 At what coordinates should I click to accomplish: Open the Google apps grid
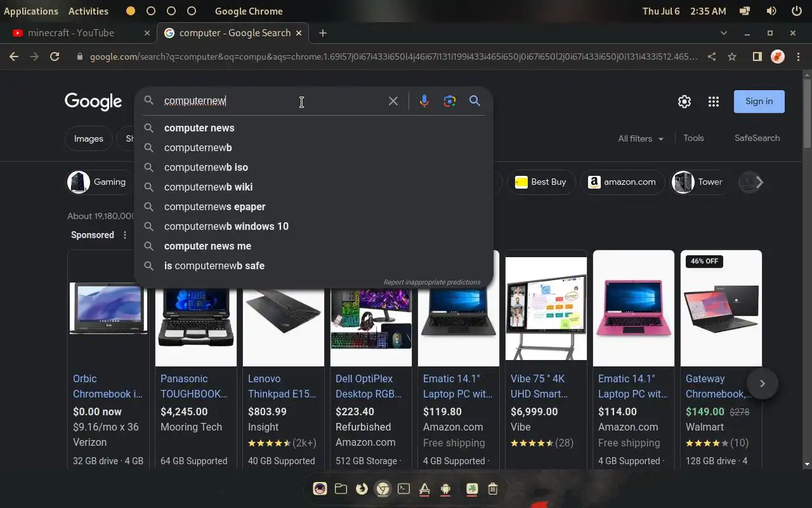click(714, 102)
